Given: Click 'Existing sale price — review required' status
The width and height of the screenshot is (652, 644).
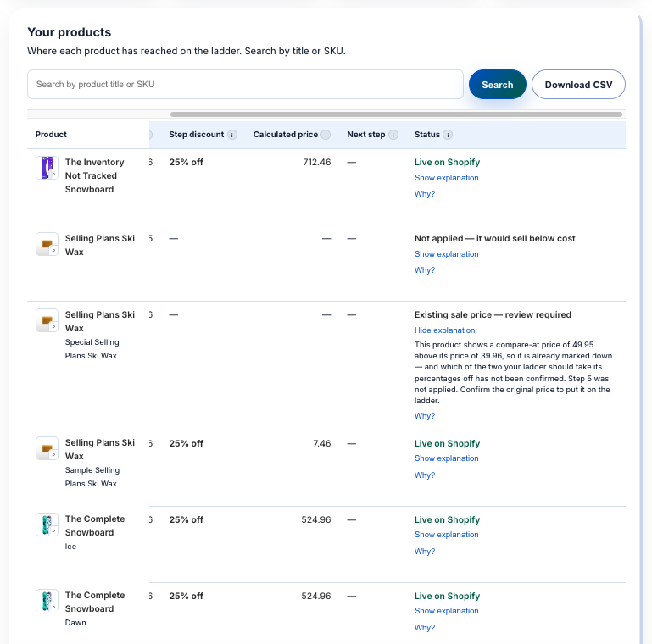Looking at the screenshot, I should point(493,315).
